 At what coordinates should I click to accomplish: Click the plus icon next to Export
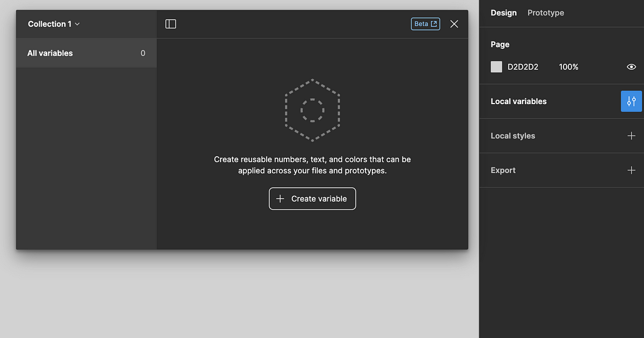pyautogui.click(x=631, y=170)
